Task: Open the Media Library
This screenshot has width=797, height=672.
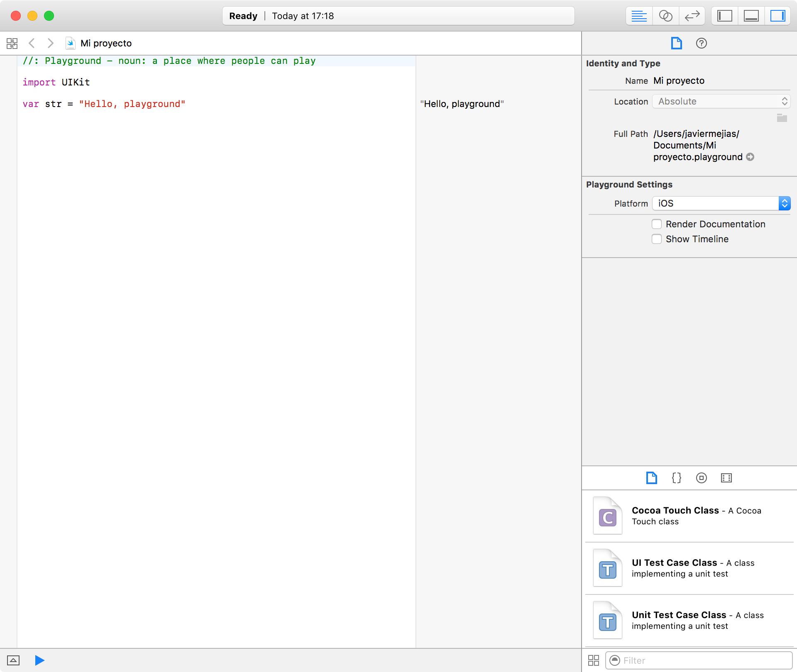Action: click(x=726, y=478)
